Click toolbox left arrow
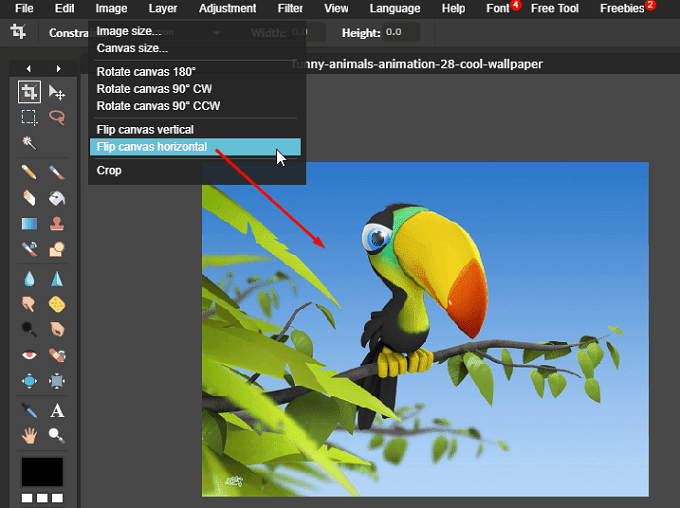680x508 pixels. [29, 69]
